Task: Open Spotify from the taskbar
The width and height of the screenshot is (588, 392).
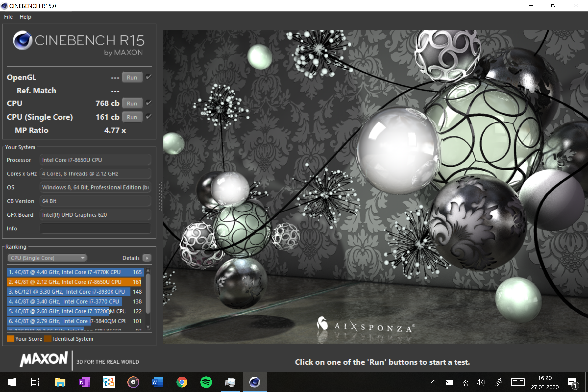Action: 206,382
